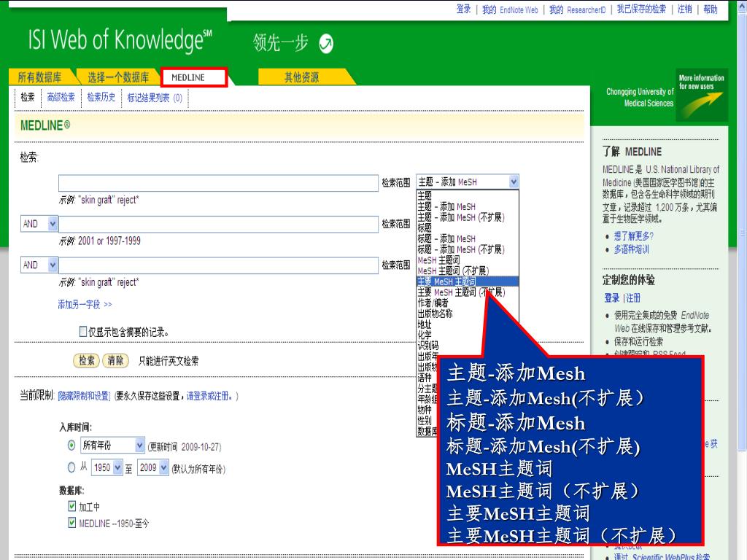Open the 1950 start year dropdown
The image size is (747, 560).
107,467
